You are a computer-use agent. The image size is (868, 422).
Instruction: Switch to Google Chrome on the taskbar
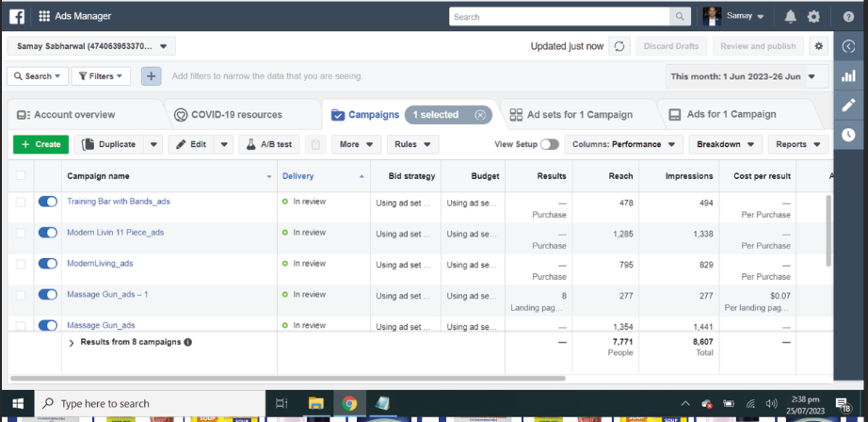click(349, 403)
